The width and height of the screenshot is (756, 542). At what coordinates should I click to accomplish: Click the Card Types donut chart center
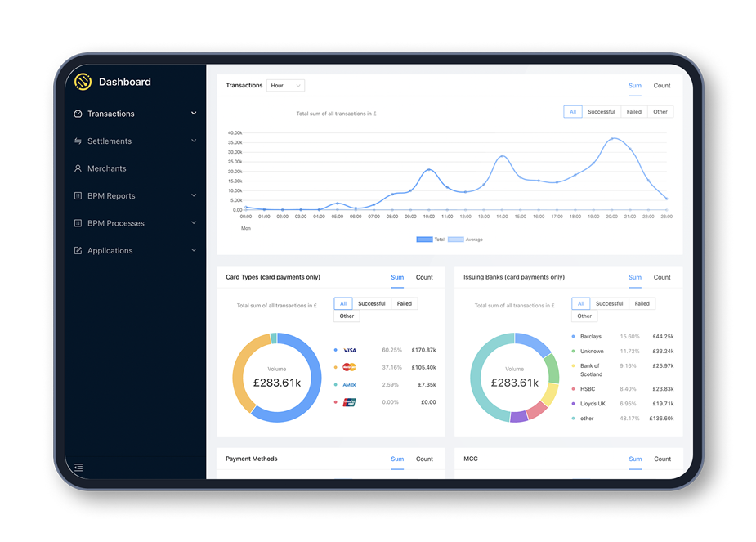point(277,378)
